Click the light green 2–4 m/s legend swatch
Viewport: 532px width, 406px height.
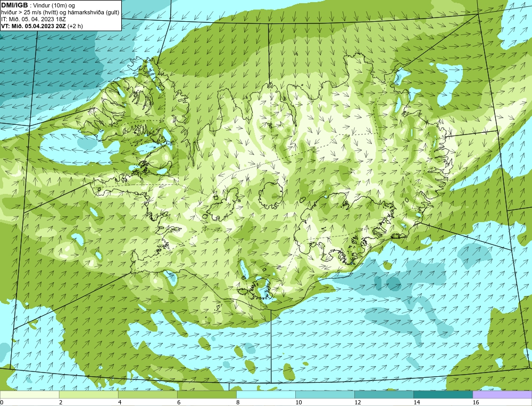[x=88, y=394]
